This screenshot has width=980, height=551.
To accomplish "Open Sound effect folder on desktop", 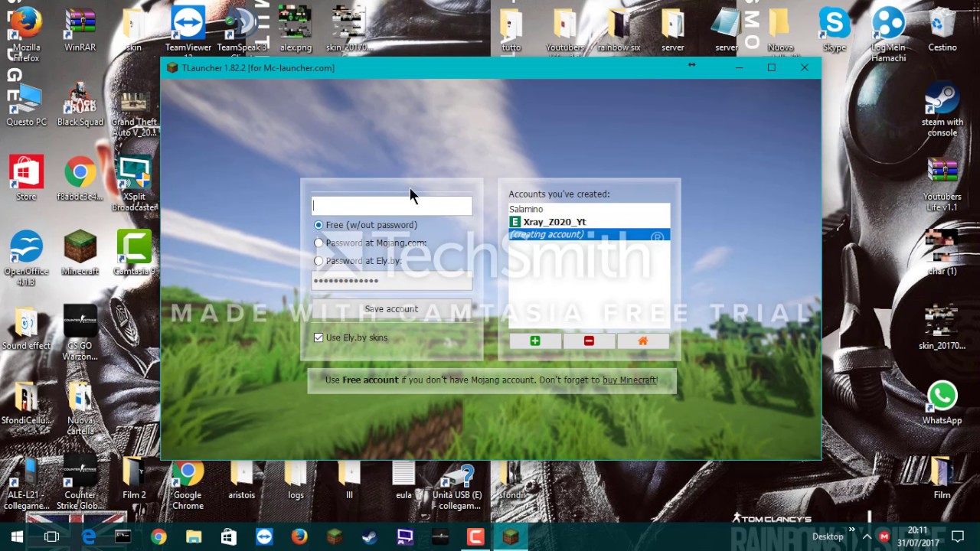I will tap(26, 328).
